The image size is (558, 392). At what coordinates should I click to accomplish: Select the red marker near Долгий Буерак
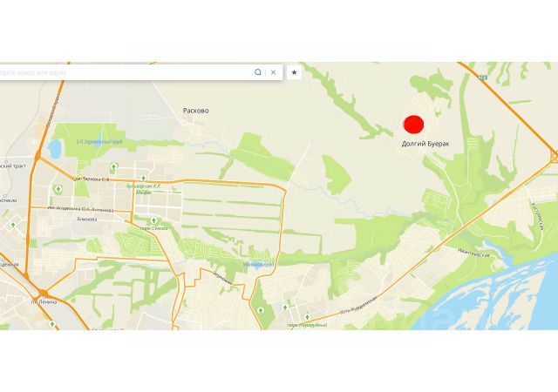[x=413, y=125]
